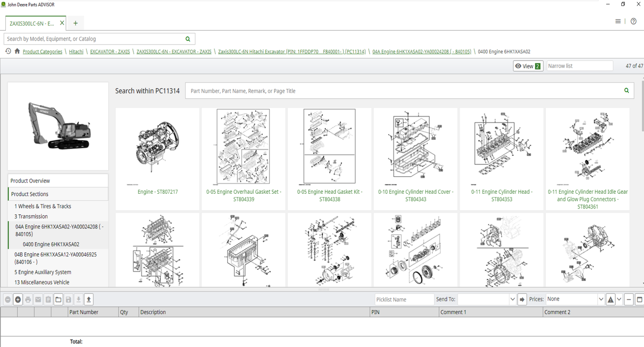Viewport: 644px width, 347px height.
Task: Close the ZAXIS300LC-6N tab
Action: (62, 23)
